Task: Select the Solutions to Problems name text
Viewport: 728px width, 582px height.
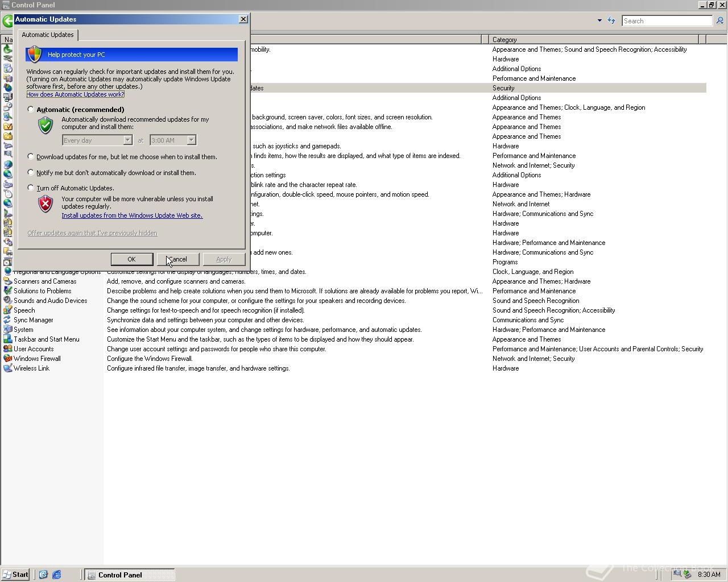Action: pos(43,291)
